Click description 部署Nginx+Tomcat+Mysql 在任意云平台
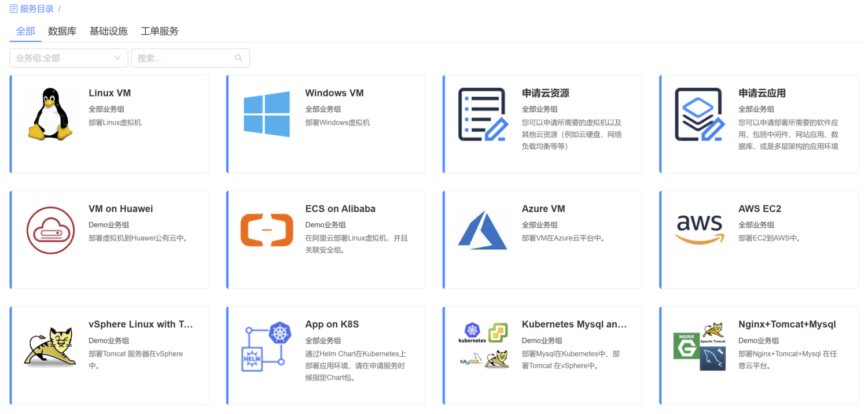Viewport: 868px width, 414px height. click(788, 360)
